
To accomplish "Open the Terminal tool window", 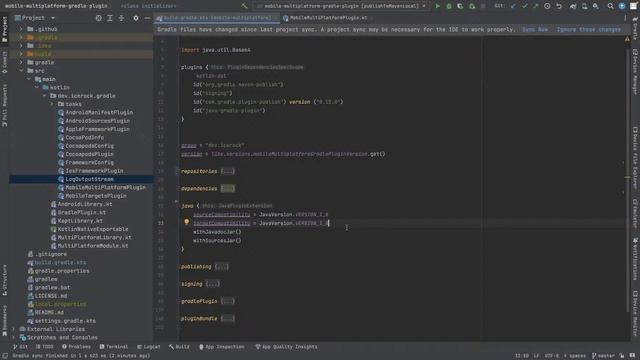I will coord(113,347).
